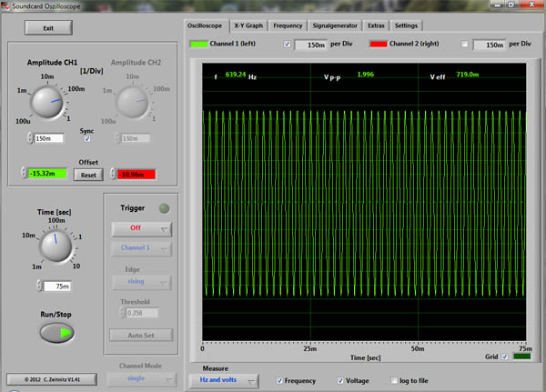Open the Trigger mode dropdown set to Off
This screenshot has width=546, height=392.
pyautogui.click(x=140, y=229)
